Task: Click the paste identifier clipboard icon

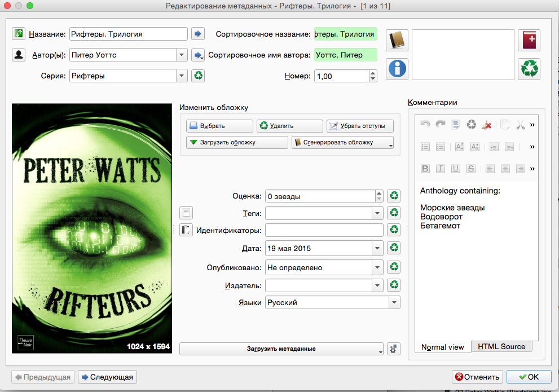Action: coord(186,230)
